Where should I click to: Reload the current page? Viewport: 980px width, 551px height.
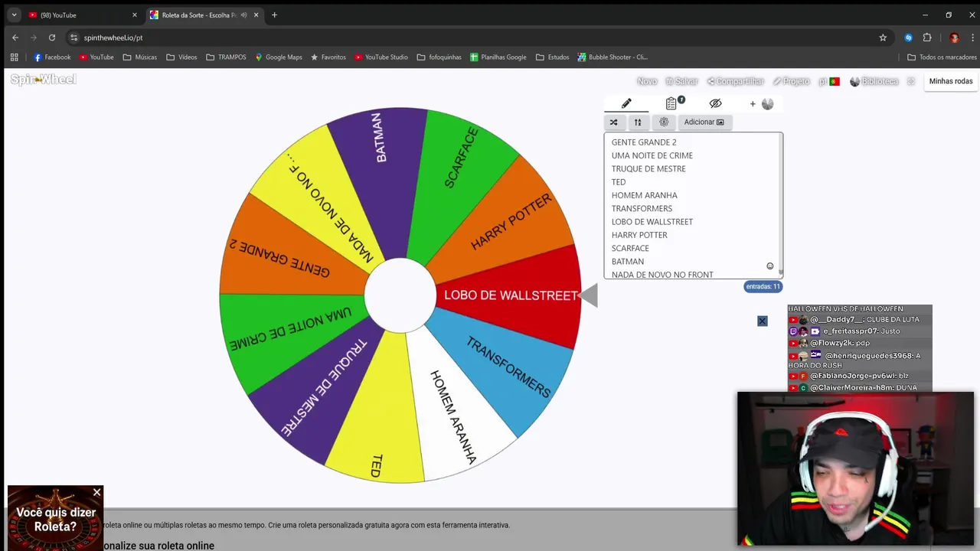(52, 37)
